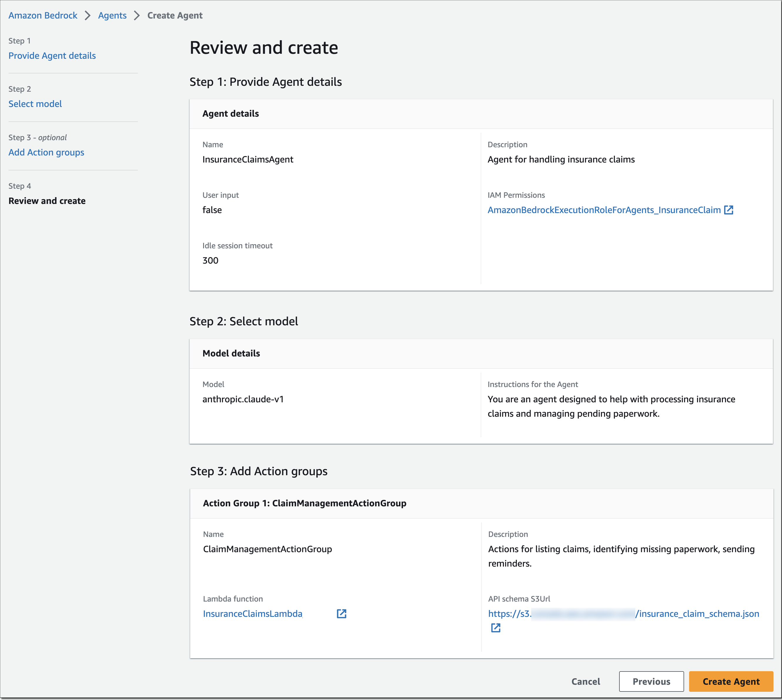Cancel the agent creation
Screen dimensions: 782x700
click(x=585, y=681)
